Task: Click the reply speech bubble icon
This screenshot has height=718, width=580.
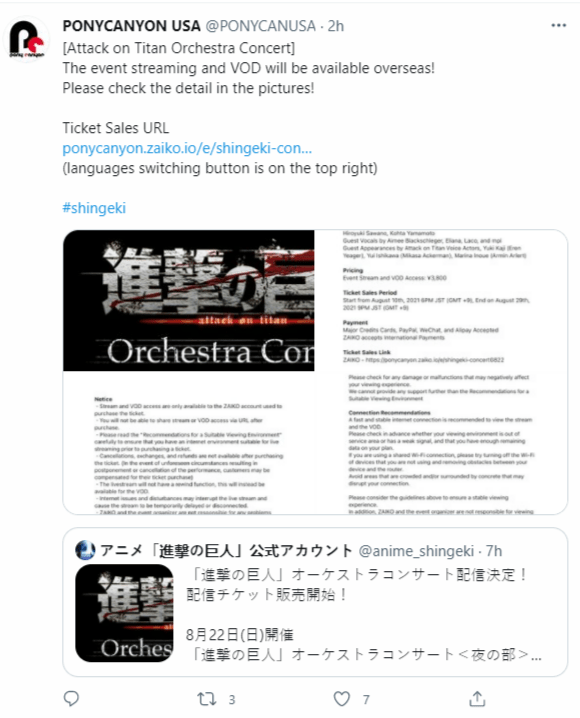Action: [71, 698]
